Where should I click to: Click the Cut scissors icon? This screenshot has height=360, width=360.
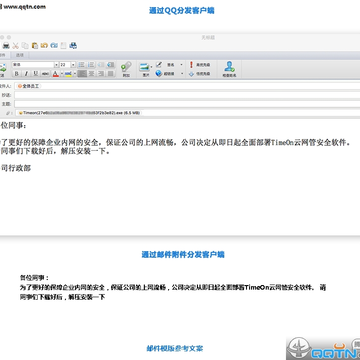tap(16, 45)
